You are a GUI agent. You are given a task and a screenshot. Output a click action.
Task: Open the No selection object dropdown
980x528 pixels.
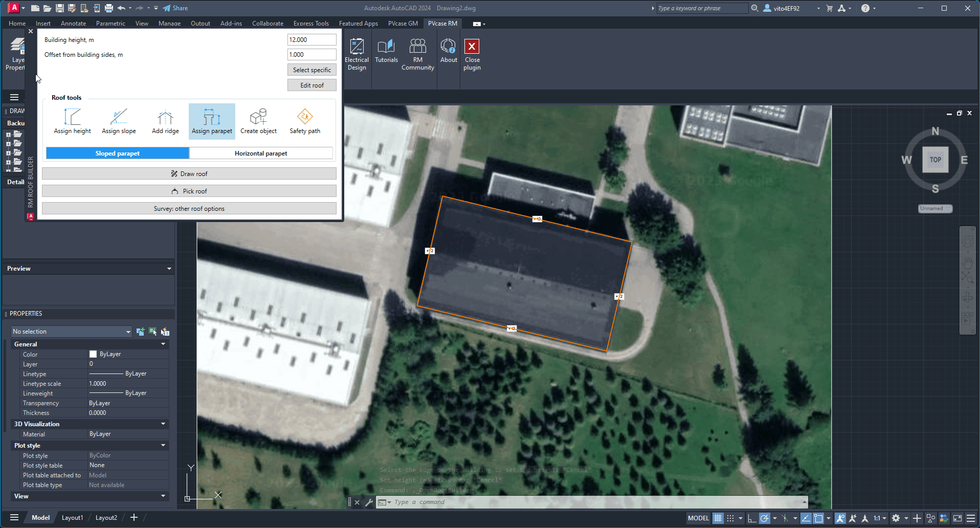click(x=72, y=332)
